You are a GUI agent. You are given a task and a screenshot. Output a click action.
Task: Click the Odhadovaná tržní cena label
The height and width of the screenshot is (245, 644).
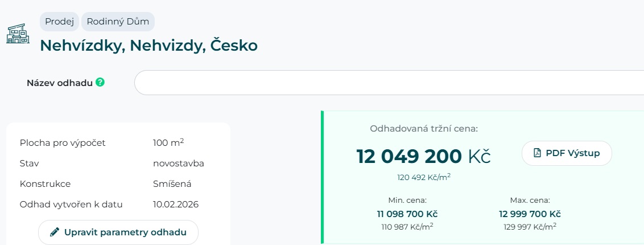[x=424, y=129]
